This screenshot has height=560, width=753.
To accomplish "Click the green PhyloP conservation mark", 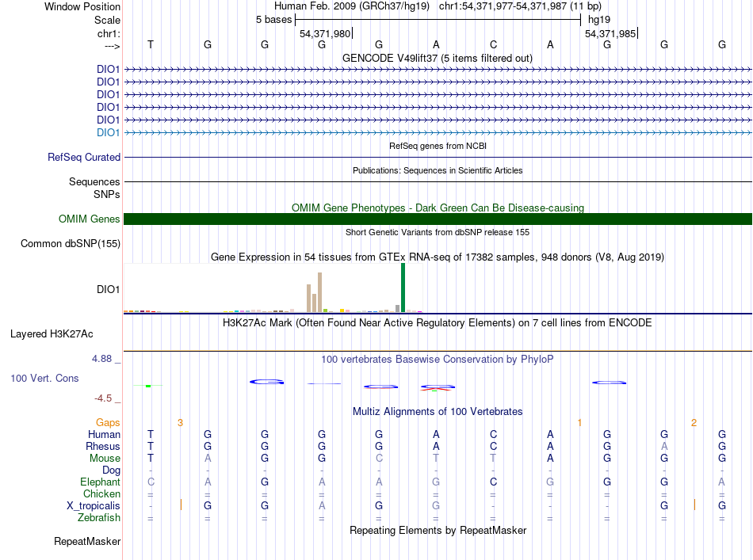I will point(148,386).
